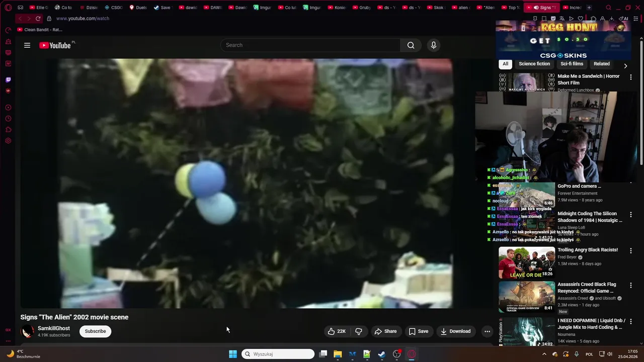Open Steam from the taskbar
Image resolution: width=644 pixels, height=362 pixels.
point(382,354)
